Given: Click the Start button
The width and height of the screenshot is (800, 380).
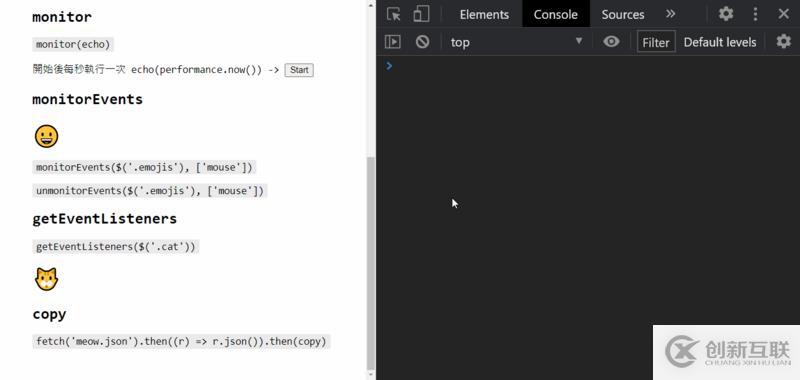Looking at the screenshot, I should click(299, 70).
